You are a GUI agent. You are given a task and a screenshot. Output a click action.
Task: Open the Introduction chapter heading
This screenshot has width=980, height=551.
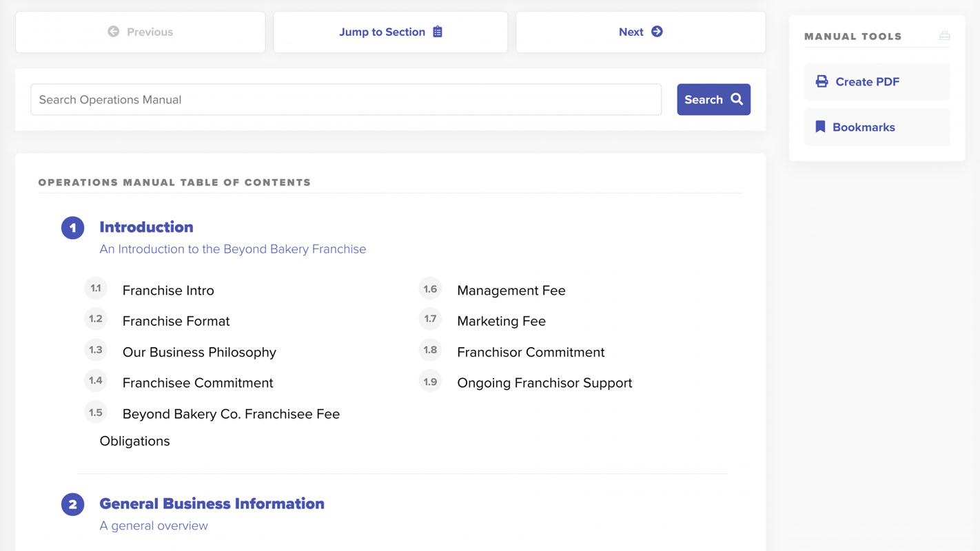tap(146, 227)
